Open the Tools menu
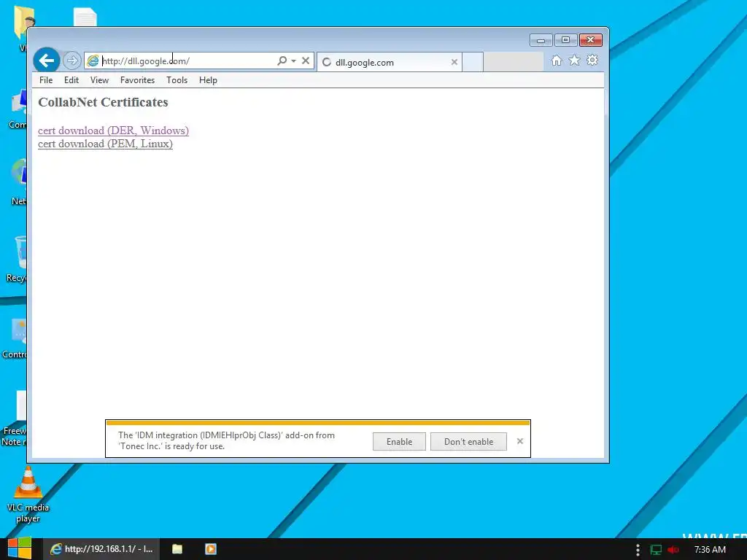747x560 pixels. tap(177, 80)
